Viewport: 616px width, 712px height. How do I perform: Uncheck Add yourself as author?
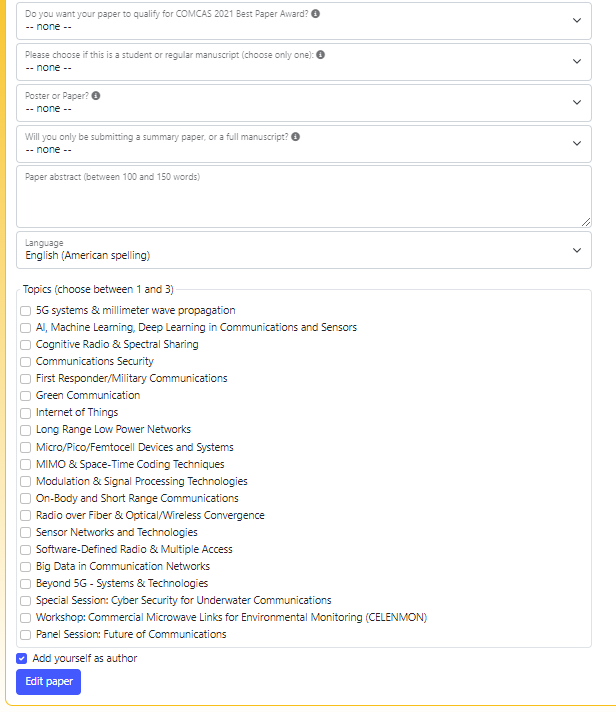click(21, 658)
